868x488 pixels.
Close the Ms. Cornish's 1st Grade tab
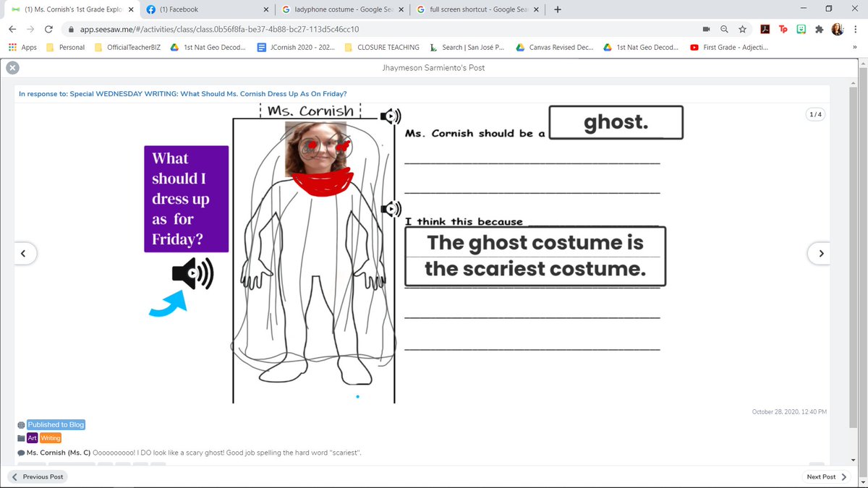coord(131,10)
